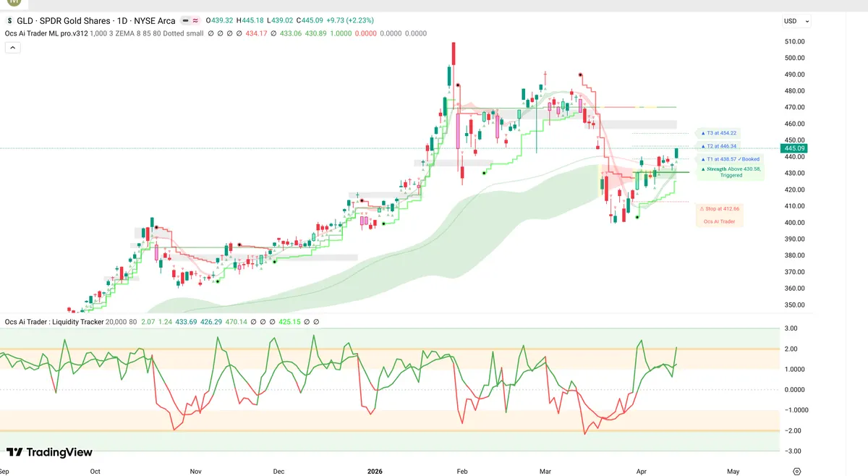Click the 400.00 price axis label

(x=795, y=223)
